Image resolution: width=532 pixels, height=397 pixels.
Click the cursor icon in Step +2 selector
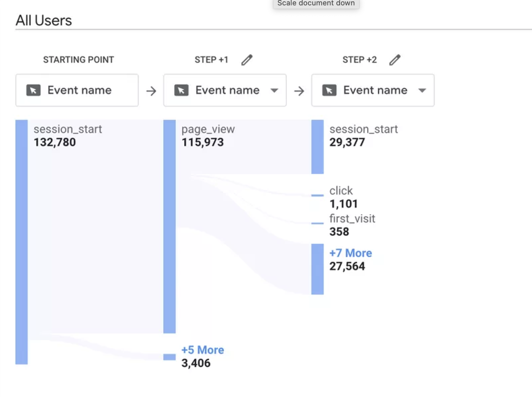pyautogui.click(x=329, y=90)
